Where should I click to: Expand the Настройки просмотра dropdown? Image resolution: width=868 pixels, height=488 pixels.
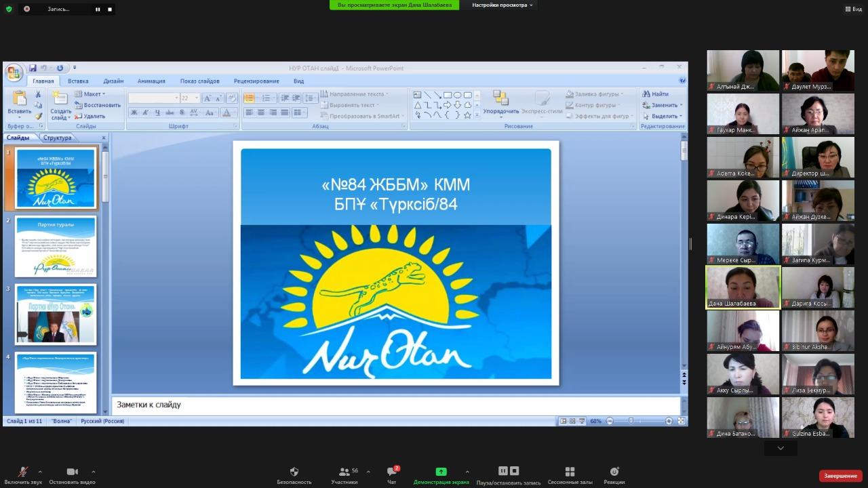coord(502,5)
